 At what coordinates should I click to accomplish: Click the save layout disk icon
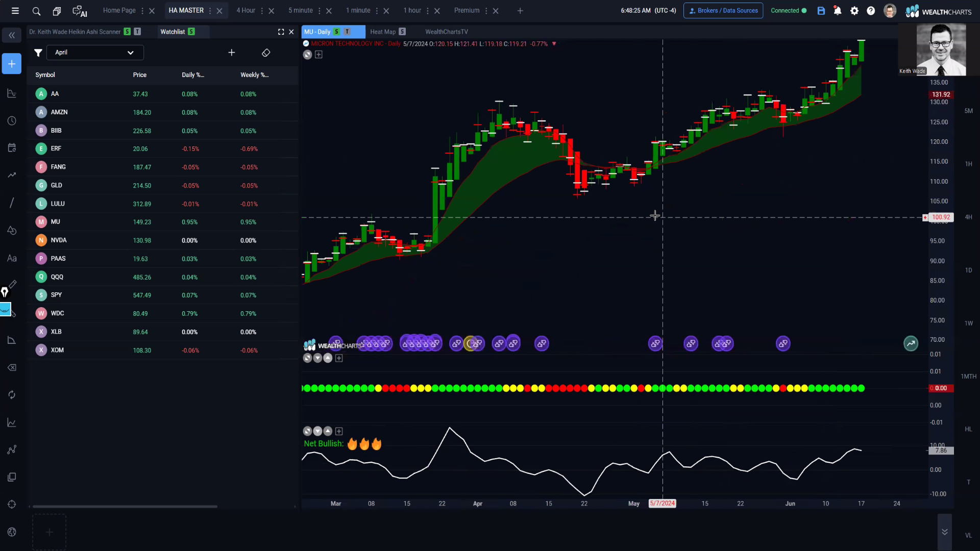pyautogui.click(x=821, y=11)
